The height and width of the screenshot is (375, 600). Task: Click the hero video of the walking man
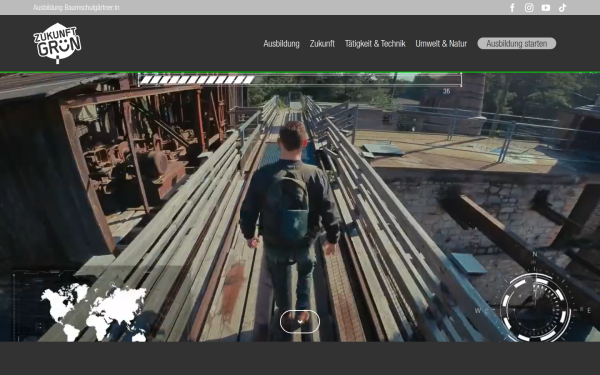[300, 207]
